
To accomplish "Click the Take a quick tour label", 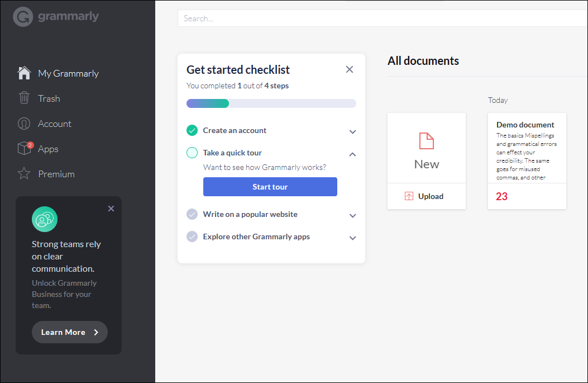I will point(232,153).
